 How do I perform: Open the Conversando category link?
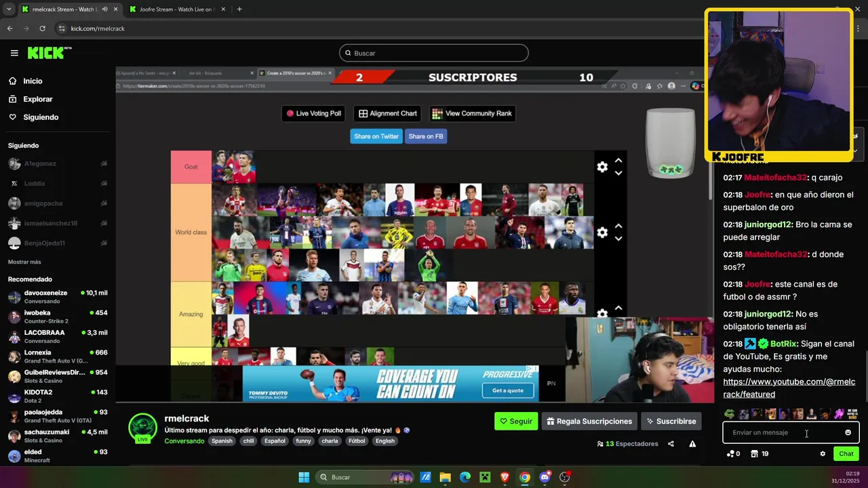184,441
